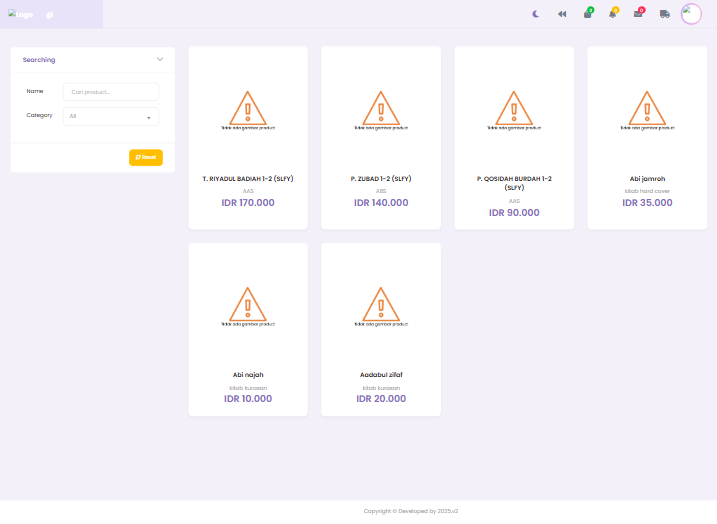Click the rewind double-arrow icon in header
The image size is (717, 524).
[562, 14]
